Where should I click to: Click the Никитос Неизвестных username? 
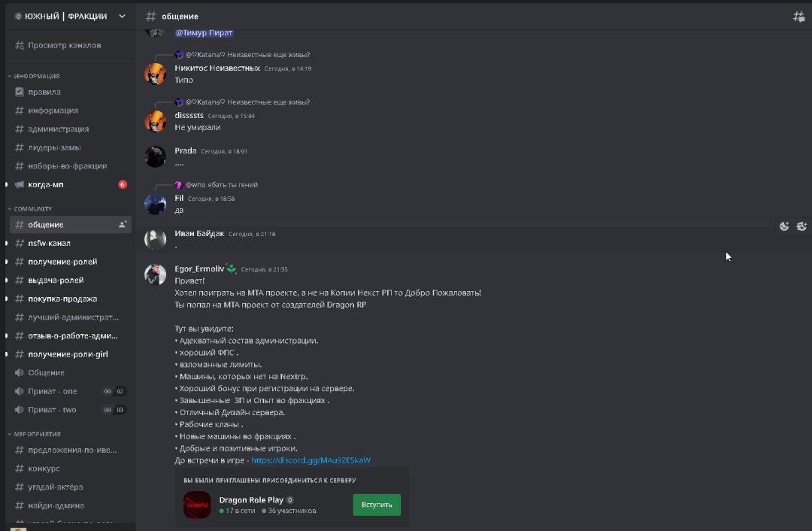[217, 68]
